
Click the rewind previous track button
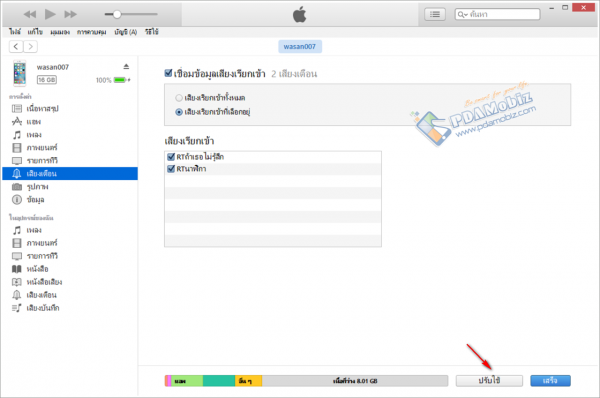pos(29,15)
